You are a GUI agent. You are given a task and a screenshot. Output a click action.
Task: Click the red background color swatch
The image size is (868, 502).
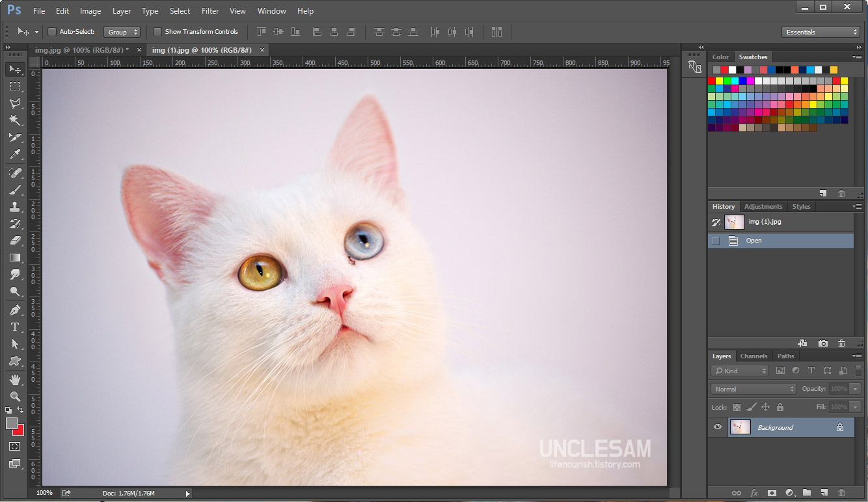tap(20, 432)
